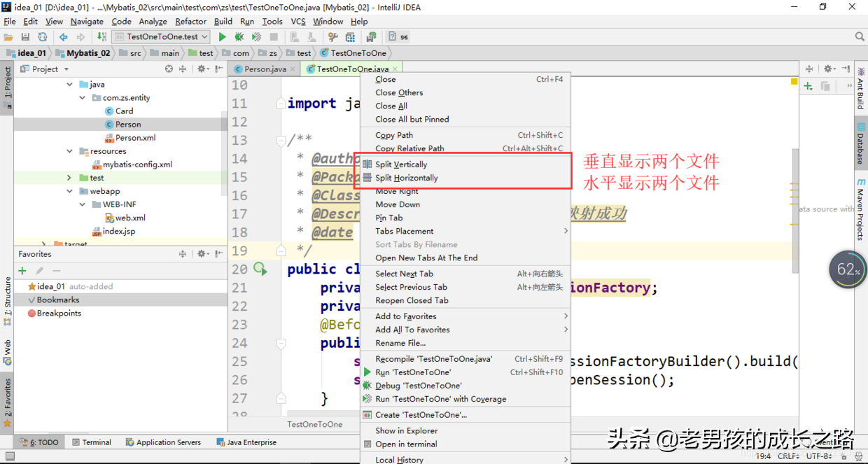This screenshot has height=464, width=868.
Task: Select Breakpoints under Bookmarks in Favorites
Action: click(x=60, y=313)
